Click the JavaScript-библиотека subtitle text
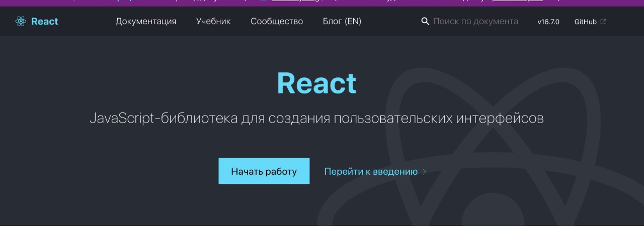This screenshot has height=228, width=644. click(317, 119)
